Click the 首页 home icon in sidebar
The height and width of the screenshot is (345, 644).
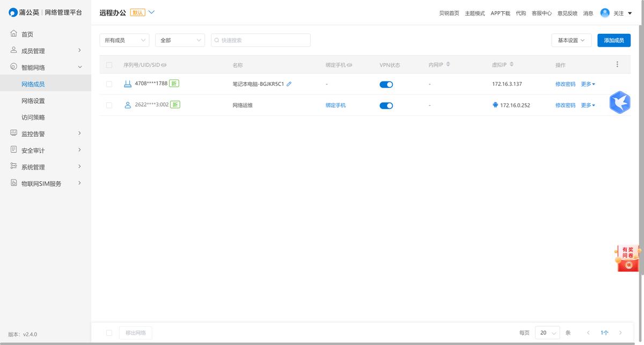pos(14,34)
